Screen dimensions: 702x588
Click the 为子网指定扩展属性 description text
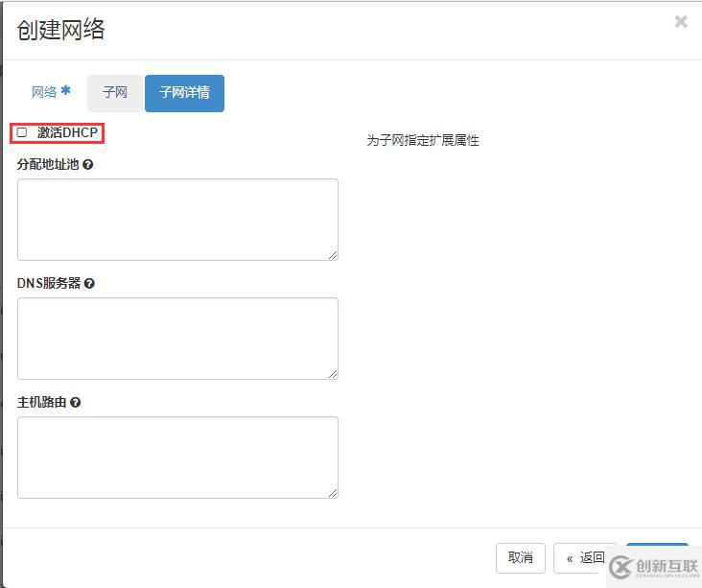pyautogui.click(x=423, y=140)
